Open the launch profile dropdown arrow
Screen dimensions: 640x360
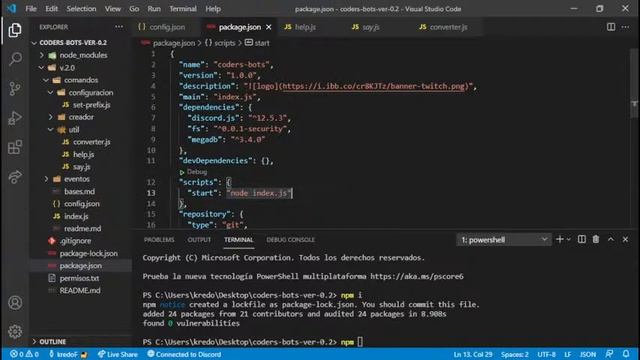(x=569, y=240)
